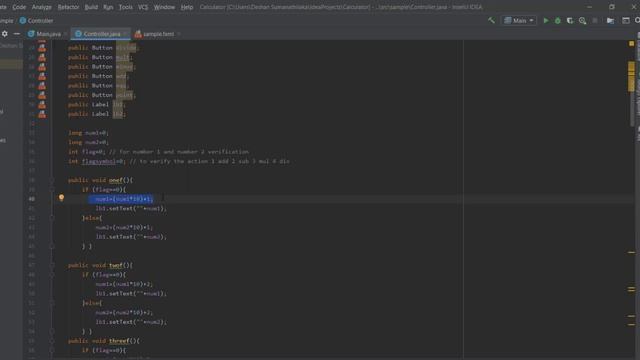The height and width of the screenshot is (360, 640).
Task: Open the Build menu
Action: click(x=91, y=7)
